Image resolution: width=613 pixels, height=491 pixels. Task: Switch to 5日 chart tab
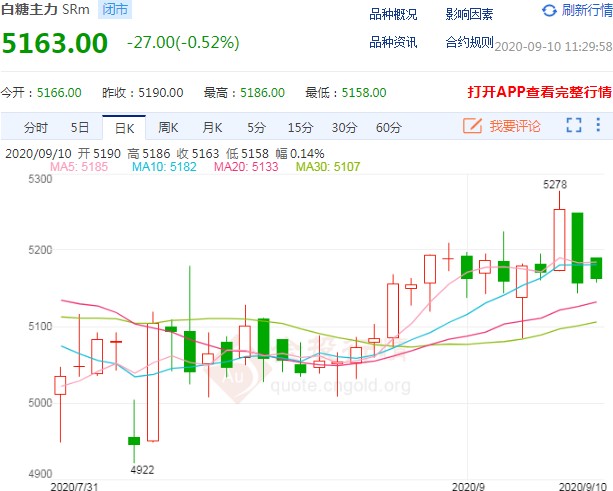coord(80,127)
